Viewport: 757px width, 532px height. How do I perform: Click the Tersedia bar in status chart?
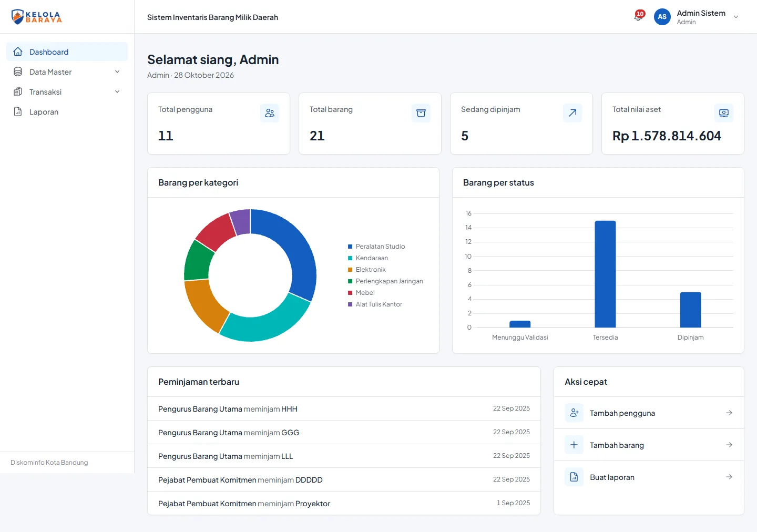[x=605, y=274]
